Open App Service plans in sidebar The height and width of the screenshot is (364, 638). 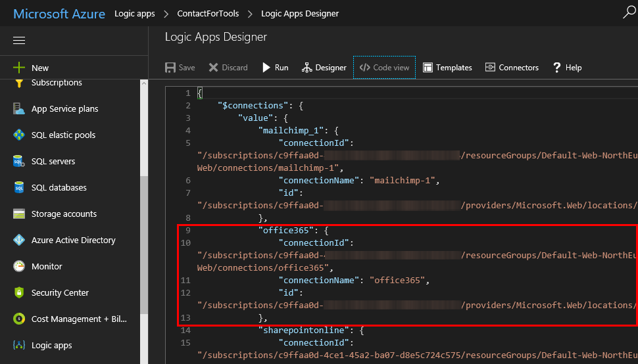click(64, 108)
